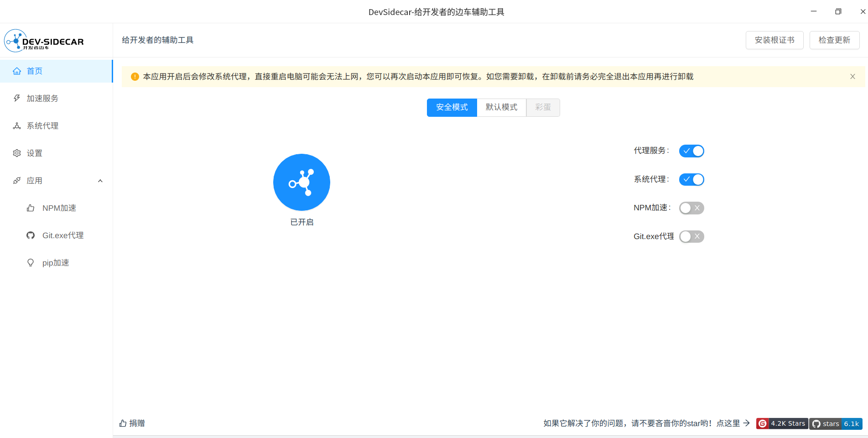This screenshot has height=438, width=868.
Task: Collapse the 应用 submenu chevron
Action: point(100,181)
